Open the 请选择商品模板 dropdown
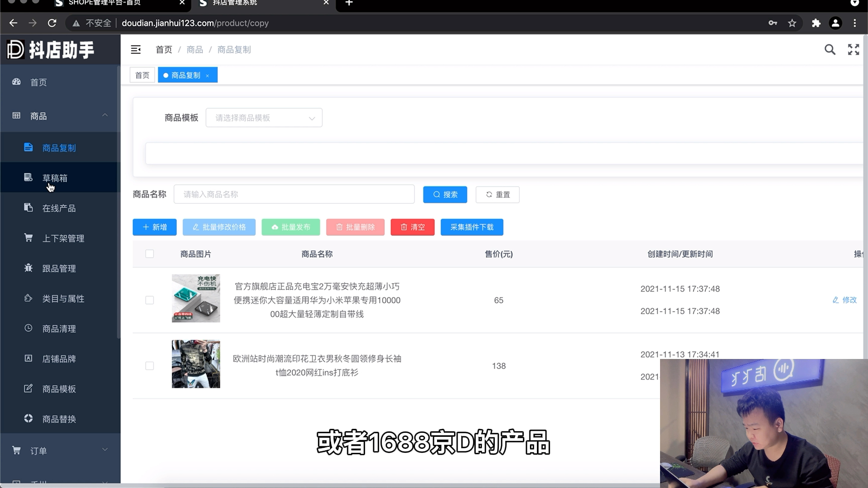868x488 pixels. (x=264, y=117)
